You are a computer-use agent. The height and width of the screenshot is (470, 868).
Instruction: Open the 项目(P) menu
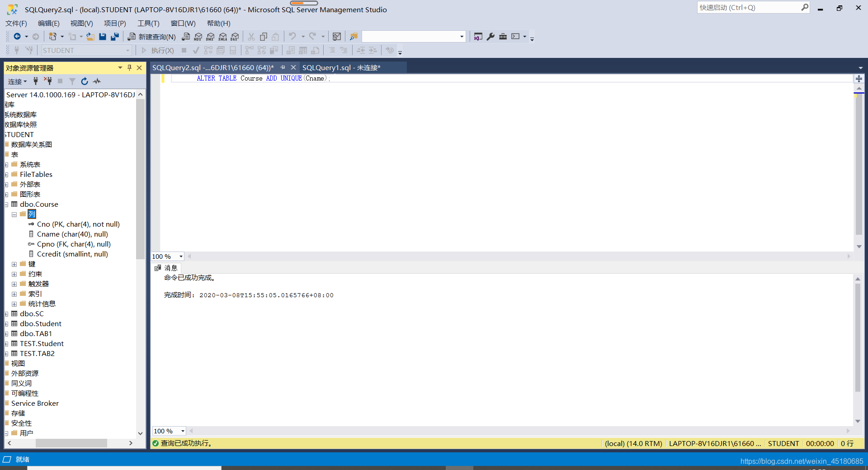click(x=115, y=23)
